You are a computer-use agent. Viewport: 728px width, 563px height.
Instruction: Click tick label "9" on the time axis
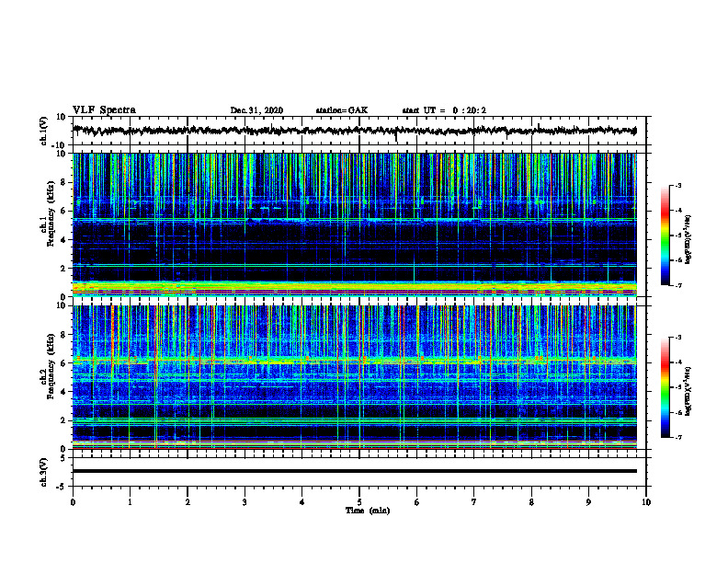(x=588, y=502)
